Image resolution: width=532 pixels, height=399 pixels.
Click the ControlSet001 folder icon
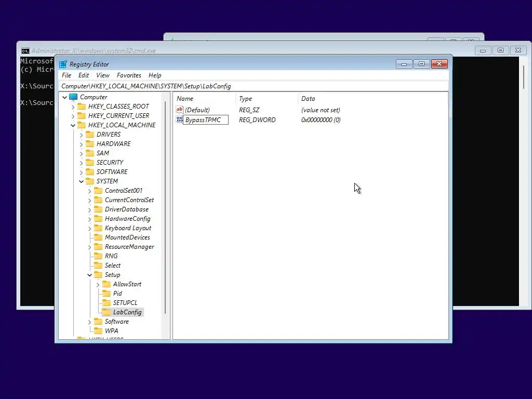click(98, 191)
